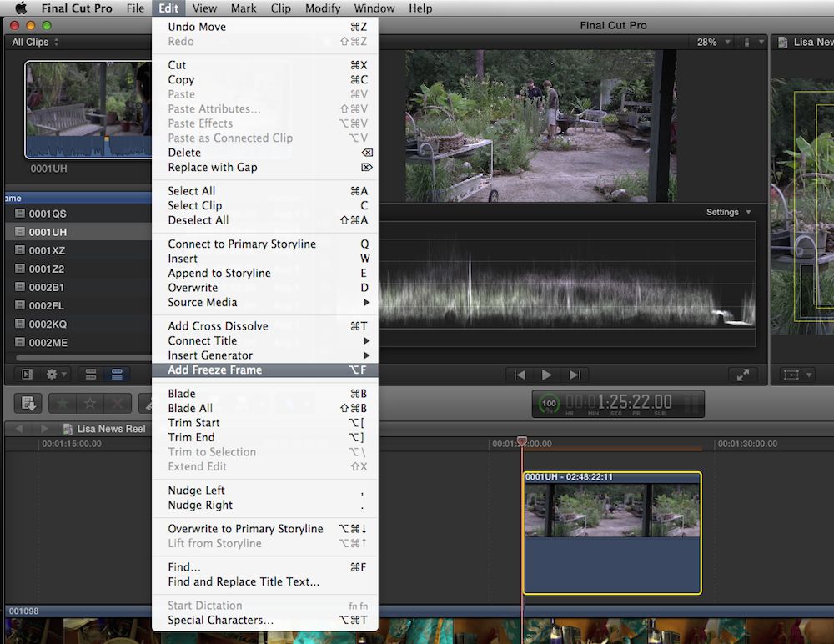
Task: Click the import media arrow icon
Action: (28, 404)
